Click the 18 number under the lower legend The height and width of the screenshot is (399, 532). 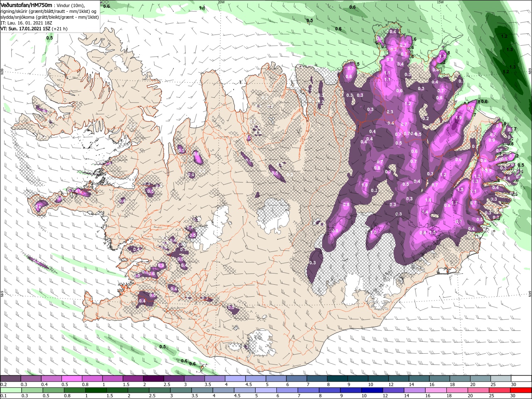click(x=450, y=396)
